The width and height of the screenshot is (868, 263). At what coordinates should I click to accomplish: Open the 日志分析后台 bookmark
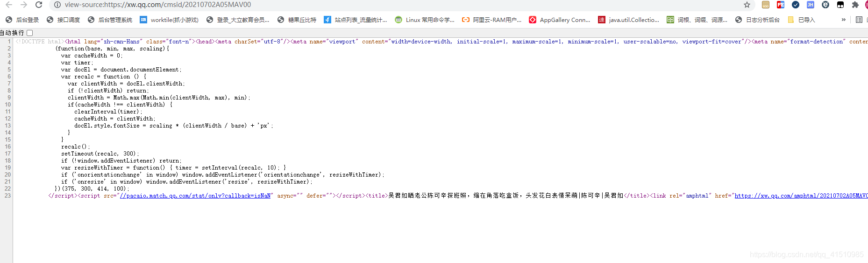coord(757,20)
